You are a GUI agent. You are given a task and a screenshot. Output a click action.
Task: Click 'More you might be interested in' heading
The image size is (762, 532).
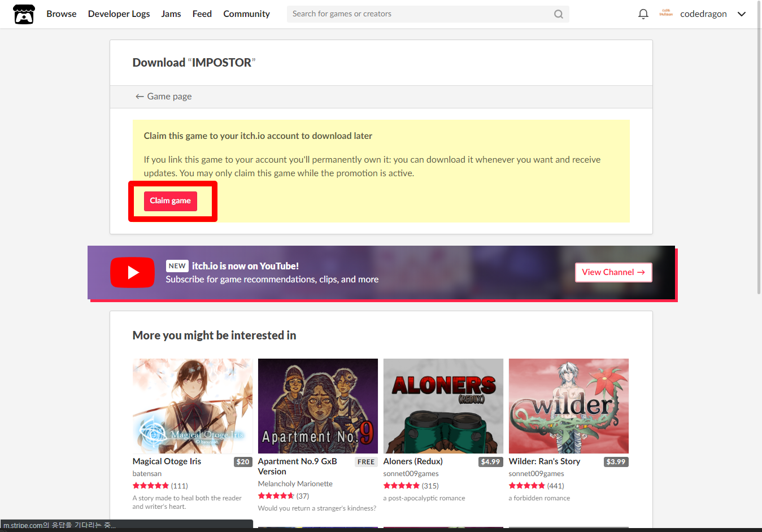click(x=214, y=335)
